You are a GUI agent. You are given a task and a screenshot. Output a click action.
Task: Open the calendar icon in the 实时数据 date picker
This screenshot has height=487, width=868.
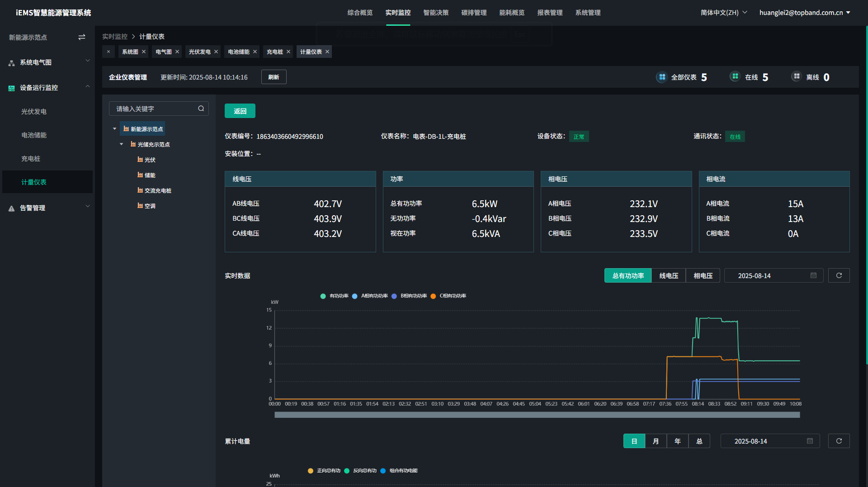point(813,275)
